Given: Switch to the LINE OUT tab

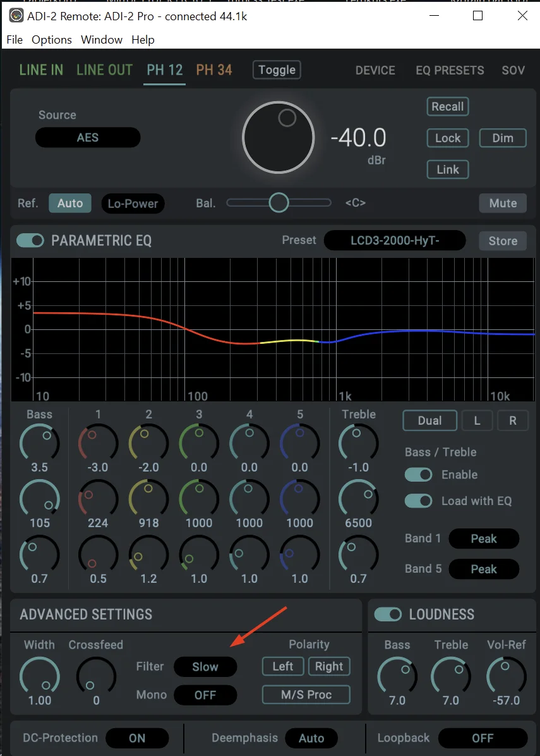Looking at the screenshot, I should click(105, 70).
